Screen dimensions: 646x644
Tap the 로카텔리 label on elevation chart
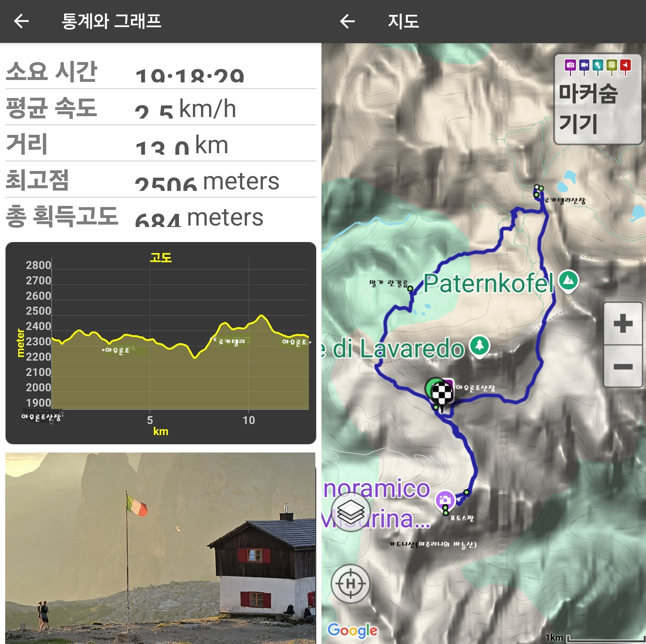click(232, 341)
